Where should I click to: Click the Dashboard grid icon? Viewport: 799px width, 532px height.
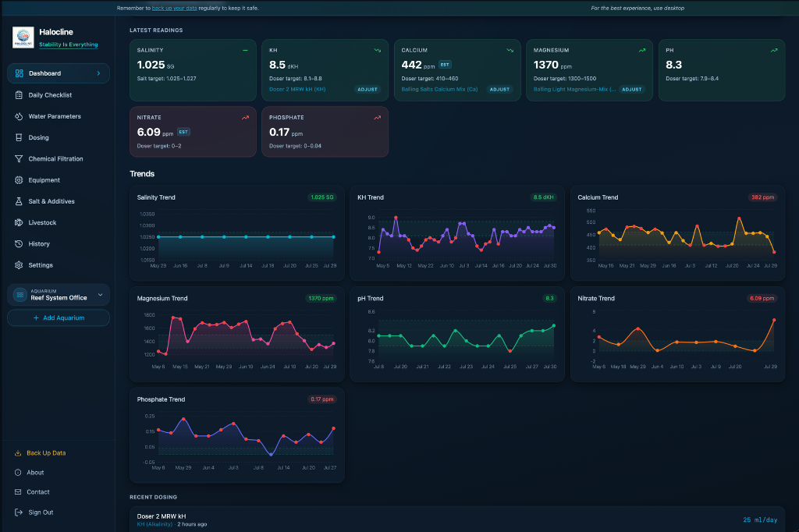pyautogui.click(x=20, y=73)
